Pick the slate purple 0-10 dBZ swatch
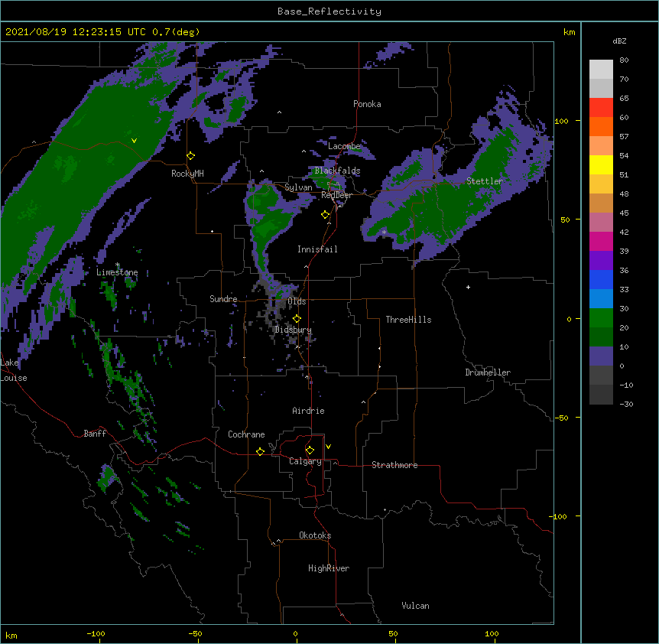This screenshot has width=659, height=644. tap(601, 356)
